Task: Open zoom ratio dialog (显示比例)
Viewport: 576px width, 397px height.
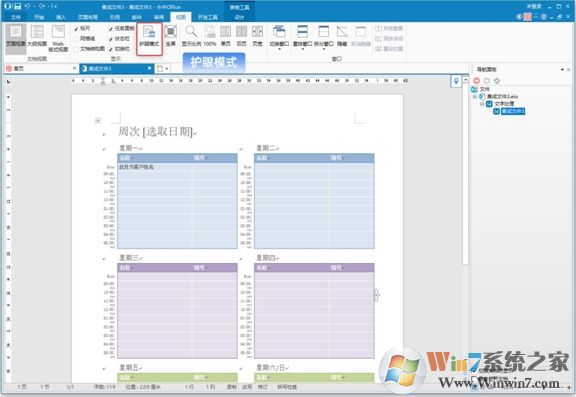Action: pyautogui.click(x=191, y=36)
